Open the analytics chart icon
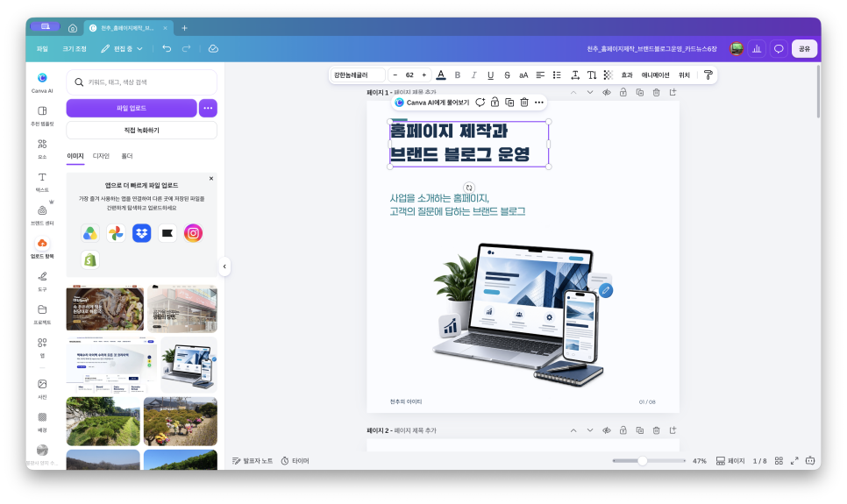 pos(757,48)
